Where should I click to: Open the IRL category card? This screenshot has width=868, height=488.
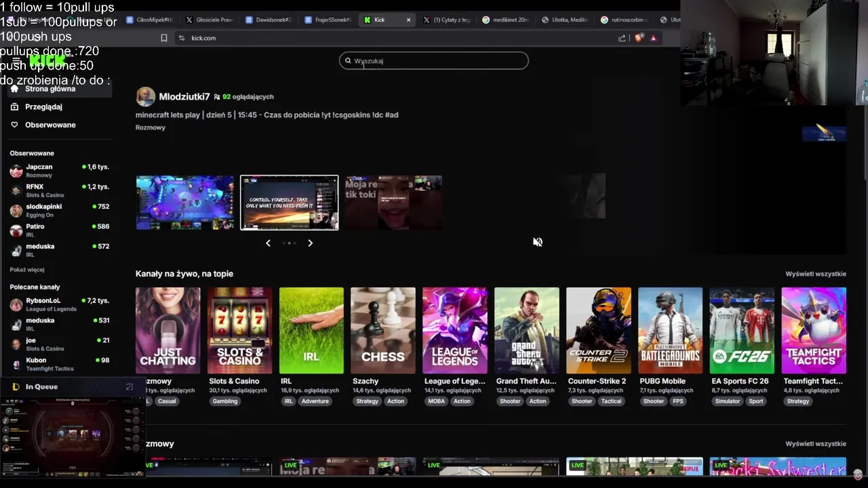pyautogui.click(x=311, y=331)
